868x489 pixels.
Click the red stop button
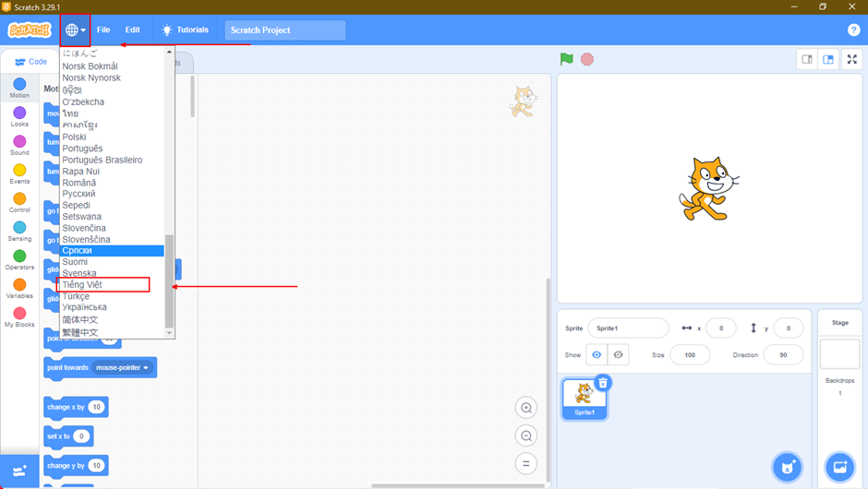pyautogui.click(x=587, y=59)
